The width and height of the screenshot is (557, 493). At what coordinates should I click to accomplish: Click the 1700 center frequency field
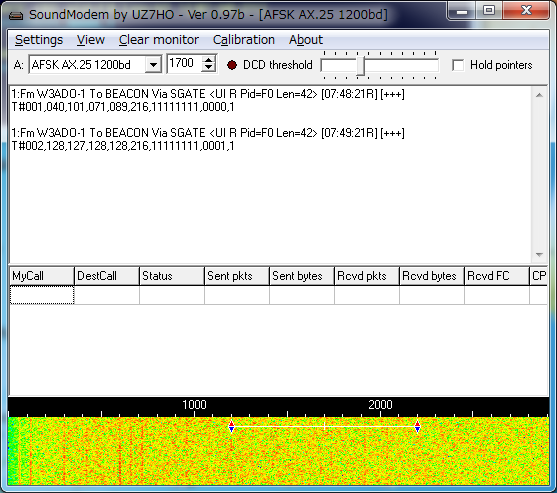click(184, 64)
